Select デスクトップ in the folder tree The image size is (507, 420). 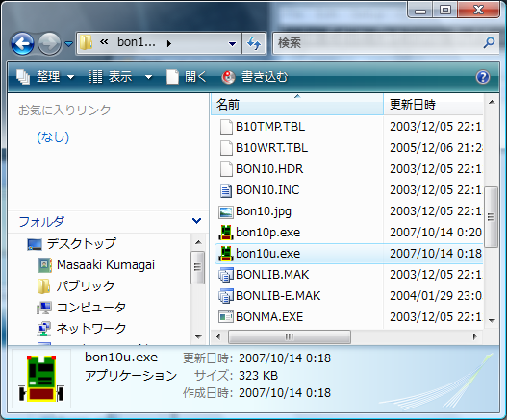pos(82,243)
